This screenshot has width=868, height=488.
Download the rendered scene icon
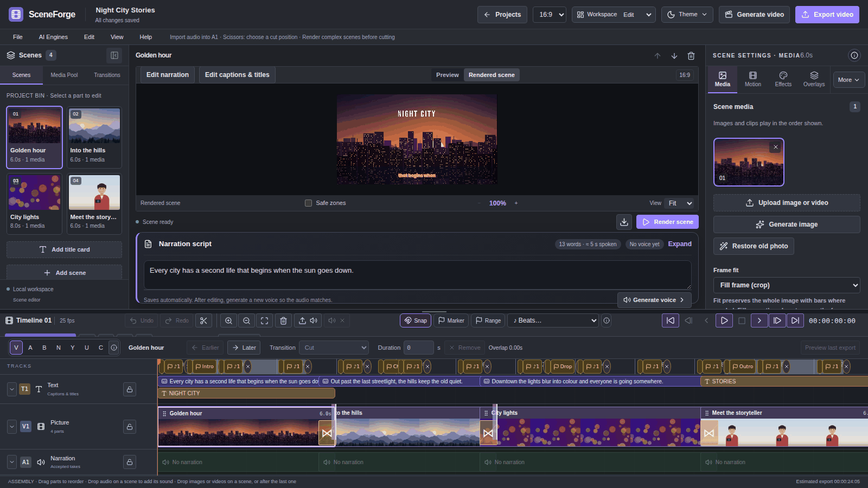(624, 222)
